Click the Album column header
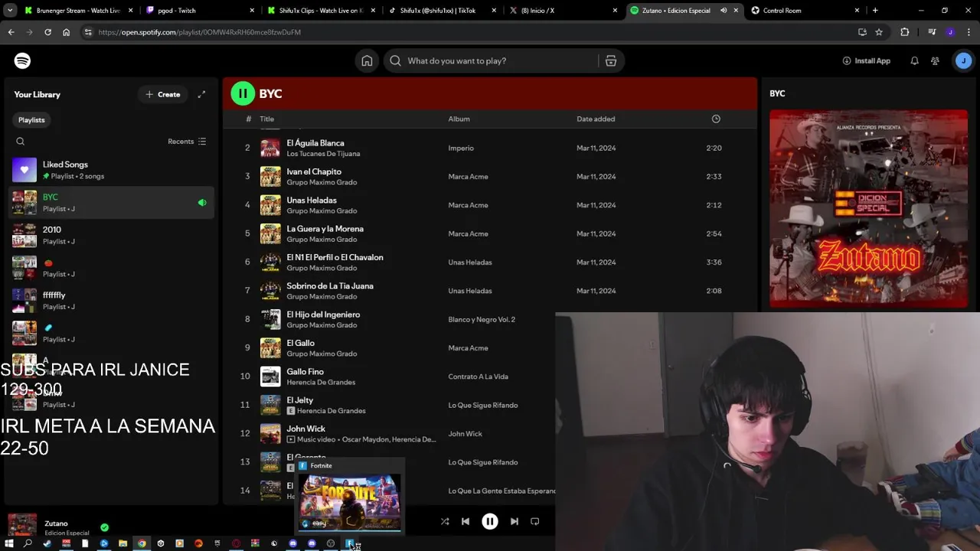Viewport: 980px width, 551px height. (x=459, y=119)
